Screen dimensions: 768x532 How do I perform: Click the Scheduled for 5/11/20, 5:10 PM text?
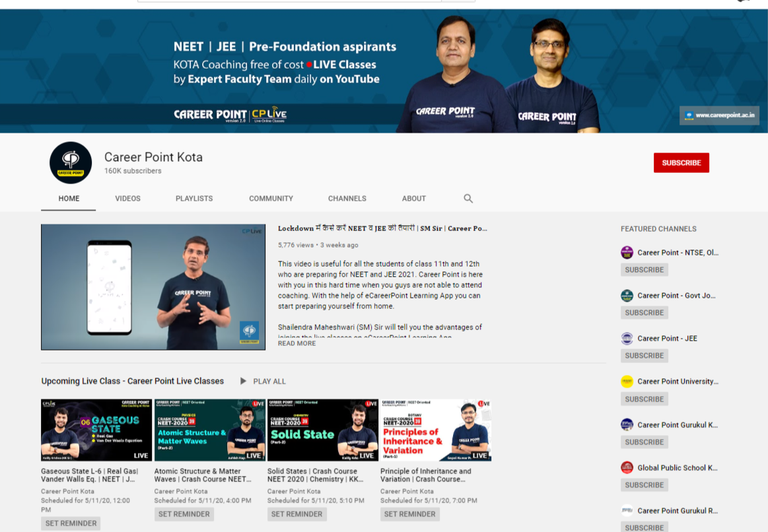click(316, 500)
